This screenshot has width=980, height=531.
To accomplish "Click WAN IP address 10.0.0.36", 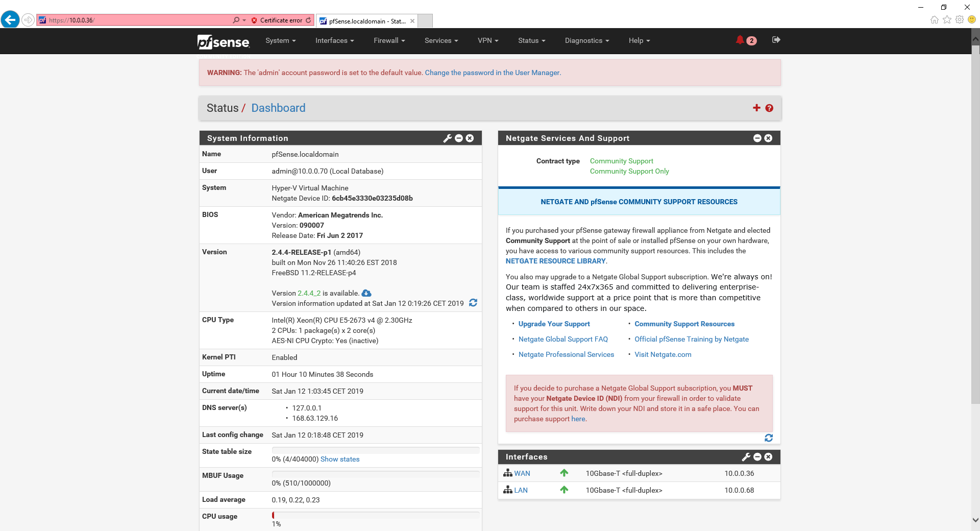I will (739, 473).
